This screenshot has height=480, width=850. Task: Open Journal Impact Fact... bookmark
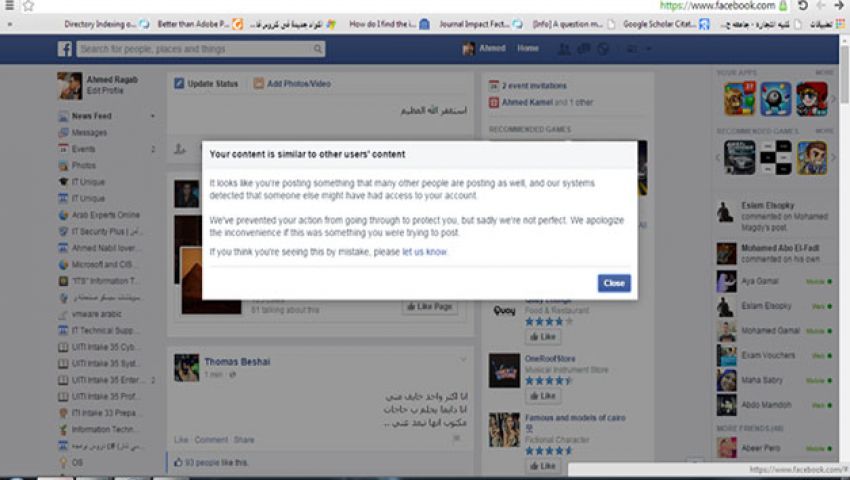(481, 24)
